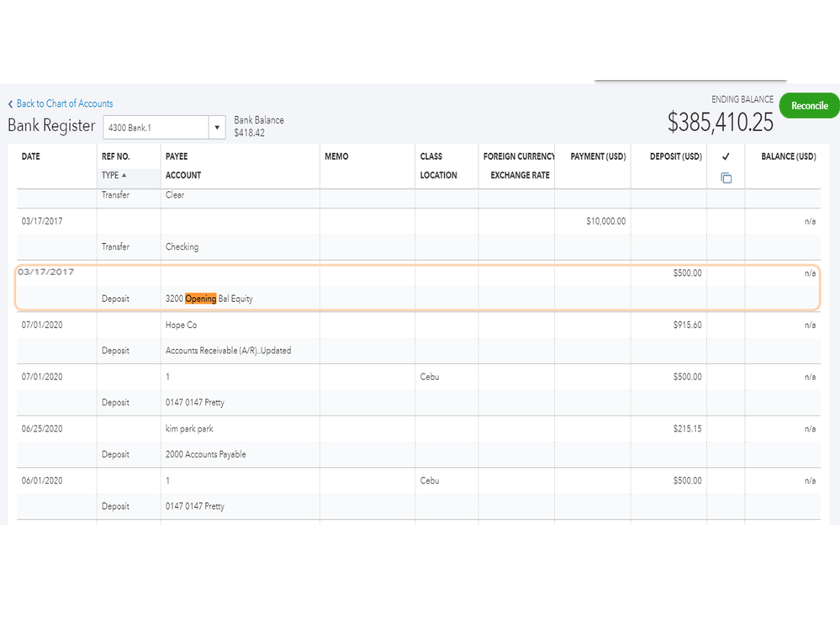This screenshot has width=840, height=630.
Task: Click the PAYMENT (USD) column header
Action: coord(598,156)
